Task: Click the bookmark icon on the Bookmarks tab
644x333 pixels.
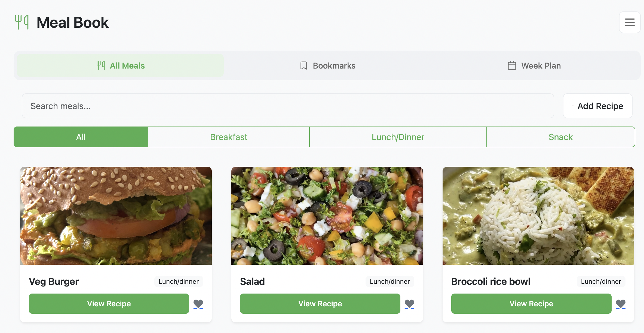Action: 303,66
